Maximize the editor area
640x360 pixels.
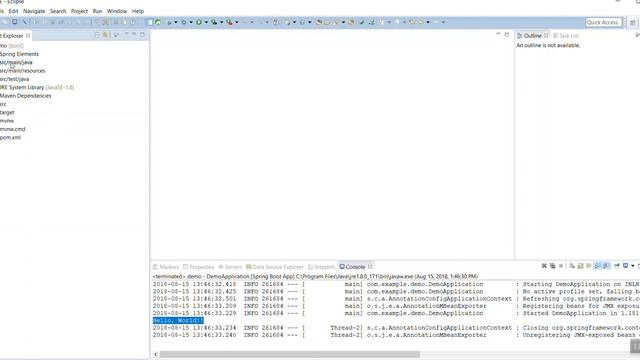(507, 35)
